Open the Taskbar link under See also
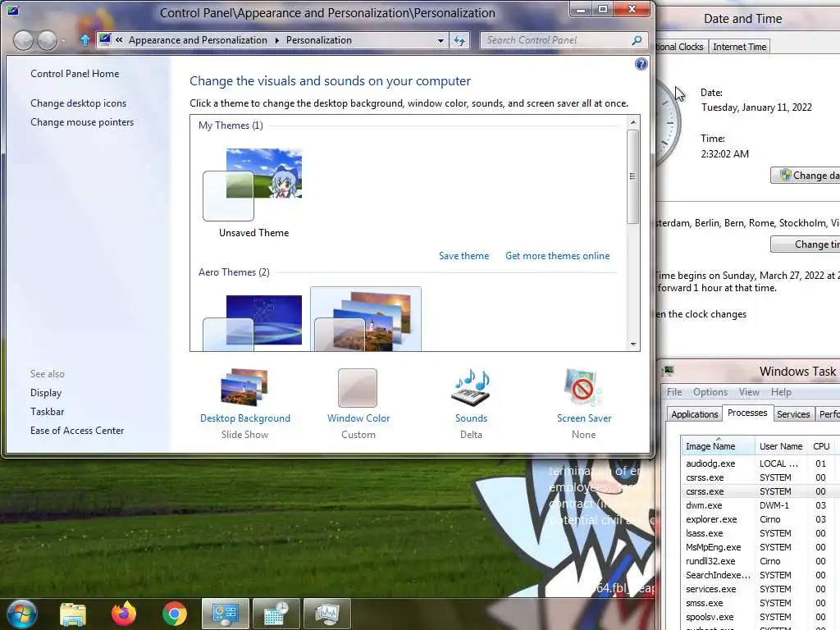The image size is (840, 630). pyautogui.click(x=47, y=412)
